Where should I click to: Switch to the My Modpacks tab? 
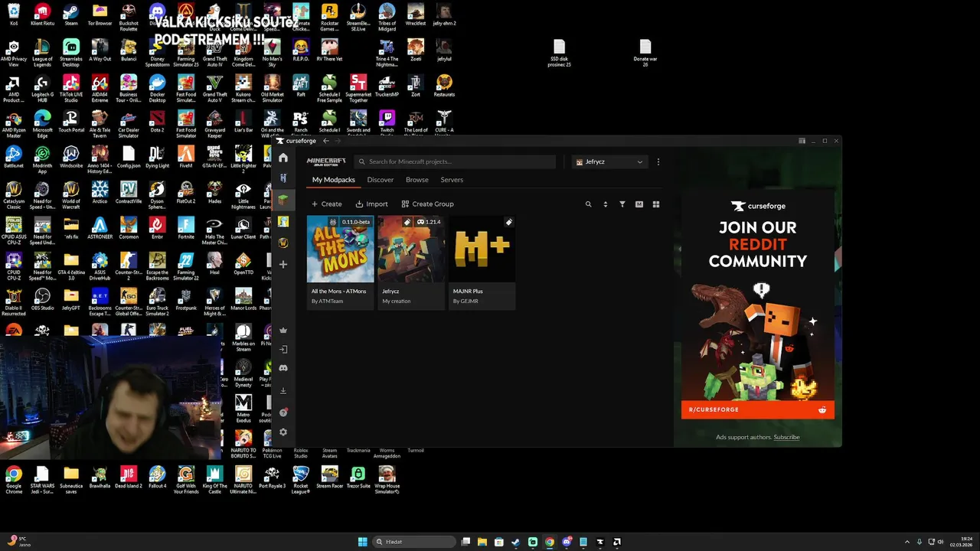click(334, 180)
